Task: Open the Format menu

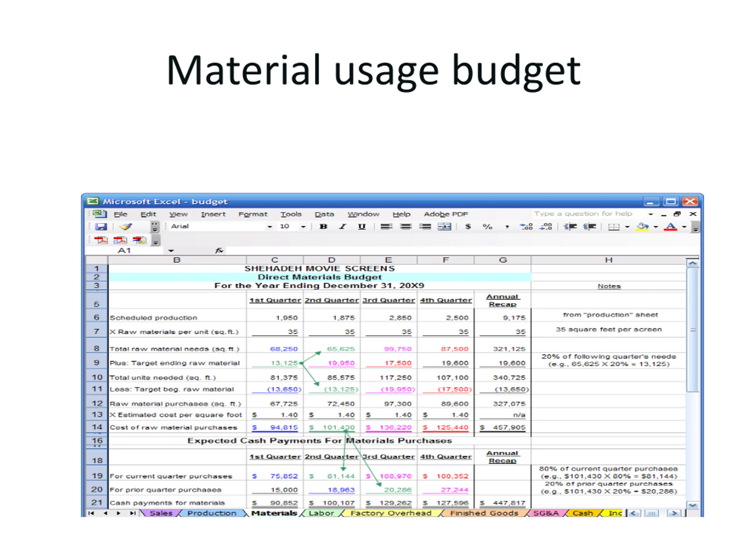Action: 253,214
